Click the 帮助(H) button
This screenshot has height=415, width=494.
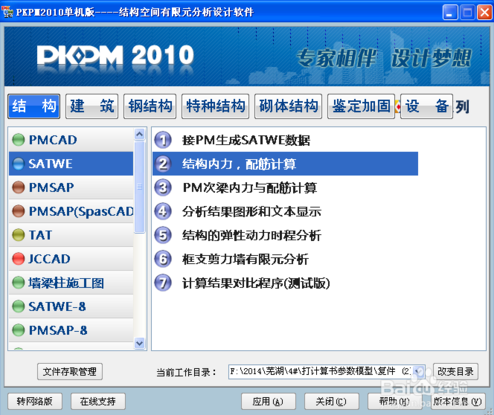(395, 401)
